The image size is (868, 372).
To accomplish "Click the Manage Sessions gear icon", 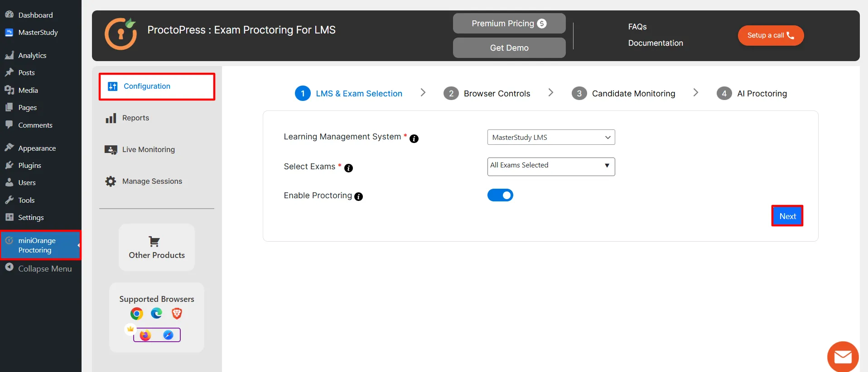I will click(111, 181).
